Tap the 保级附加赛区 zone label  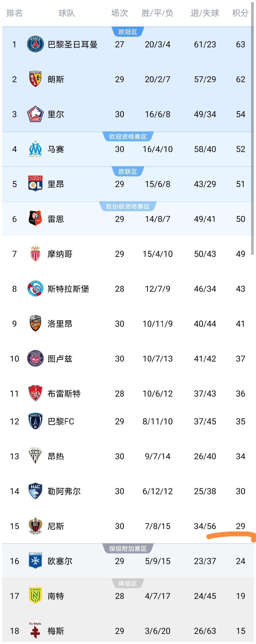click(x=128, y=549)
